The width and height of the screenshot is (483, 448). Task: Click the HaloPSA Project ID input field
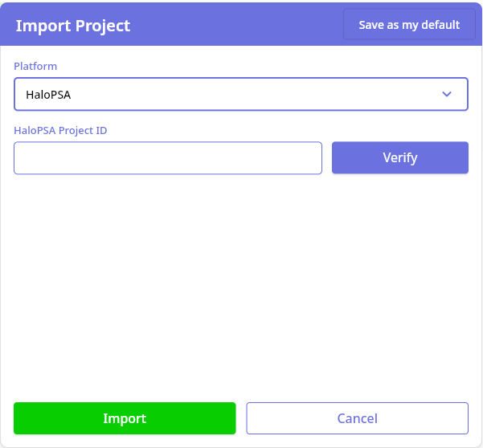pyautogui.click(x=168, y=158)
